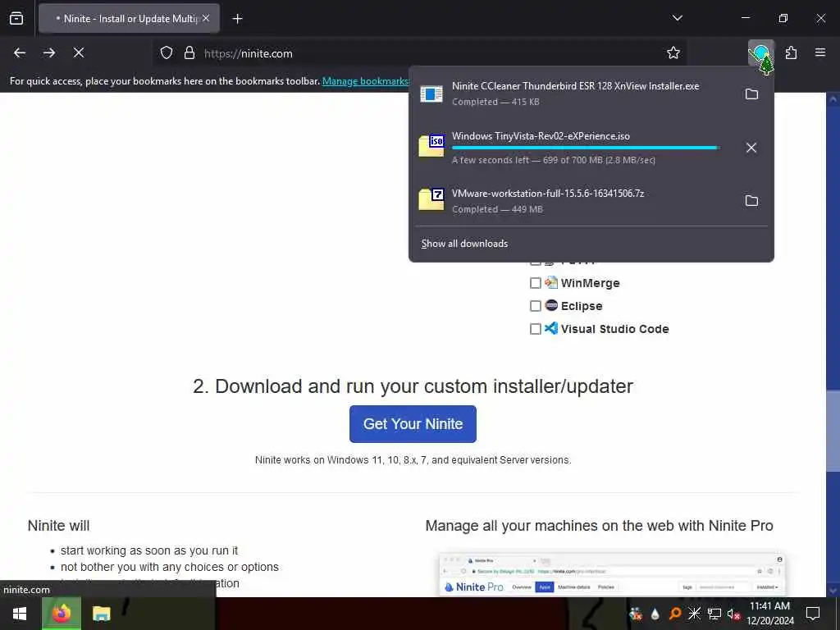840x630 pixels.
Task: Click the Firefox taskbar icon
Action: [62, 614]
